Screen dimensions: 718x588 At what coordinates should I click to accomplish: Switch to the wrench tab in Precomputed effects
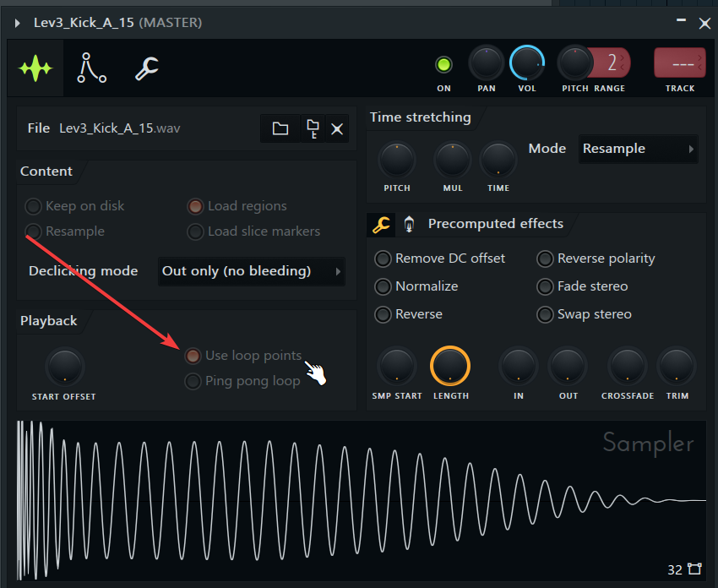pos(381,225)
